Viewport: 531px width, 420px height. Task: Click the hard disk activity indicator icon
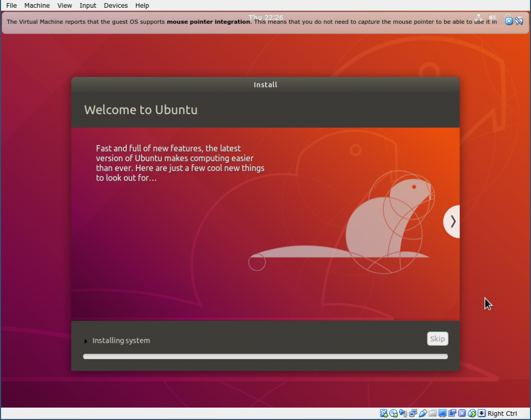point(385,413)
